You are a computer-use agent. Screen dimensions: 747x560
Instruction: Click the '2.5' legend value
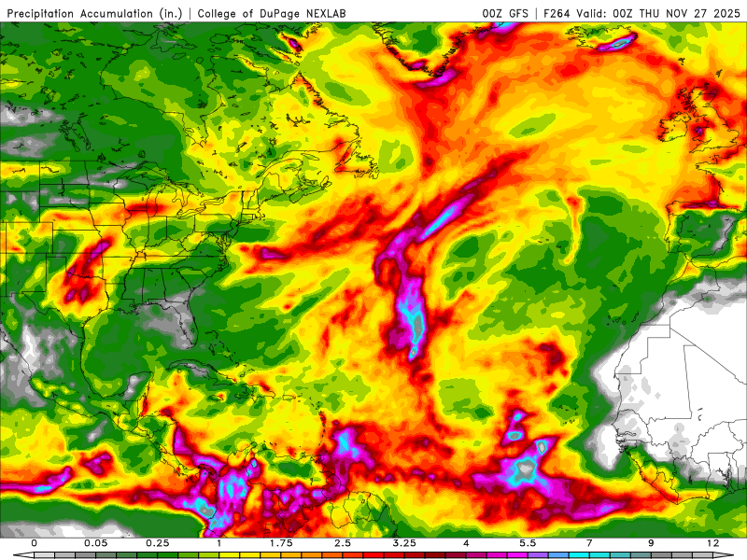point(343,543)
